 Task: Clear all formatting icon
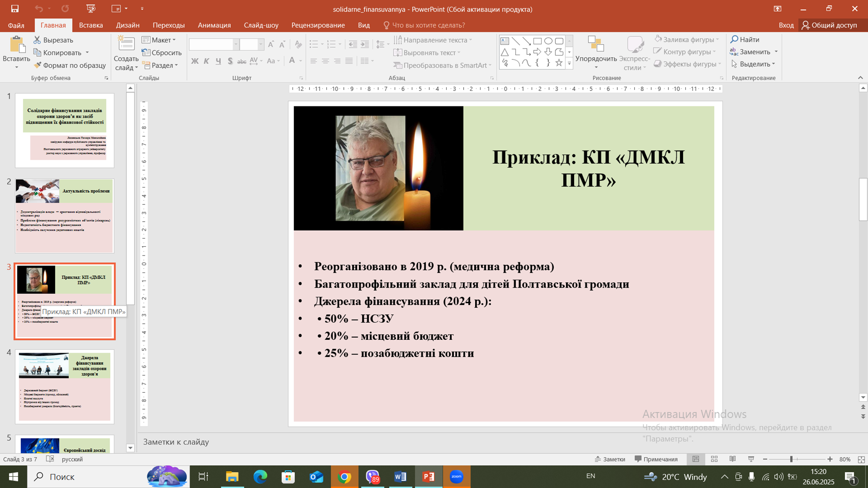coord(298,45)
